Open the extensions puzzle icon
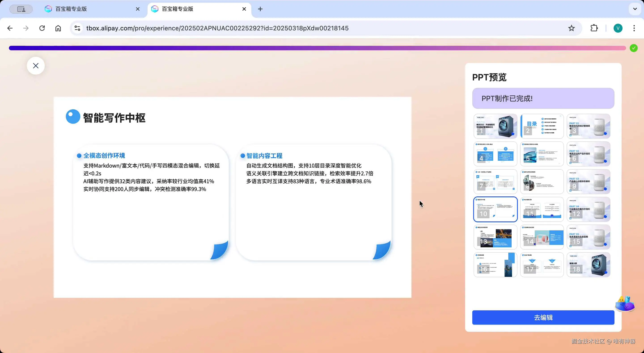644x353 pixels. coord(594,28)
